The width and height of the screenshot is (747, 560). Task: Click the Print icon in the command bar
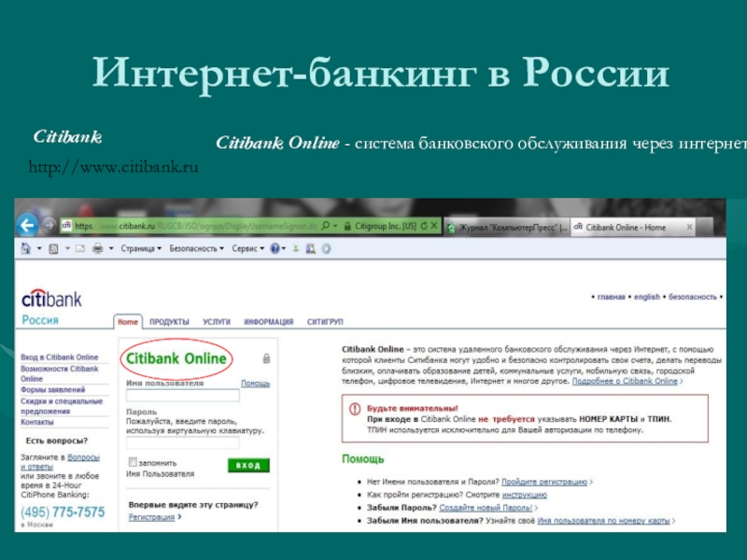(x=98, y=248)
